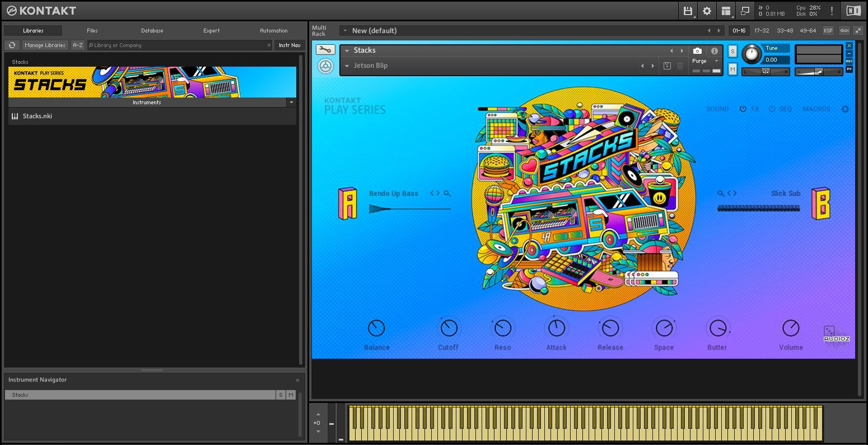Toggle layer B block letter button
Viewport: 868px width, 445px height.
click(820, 203)
